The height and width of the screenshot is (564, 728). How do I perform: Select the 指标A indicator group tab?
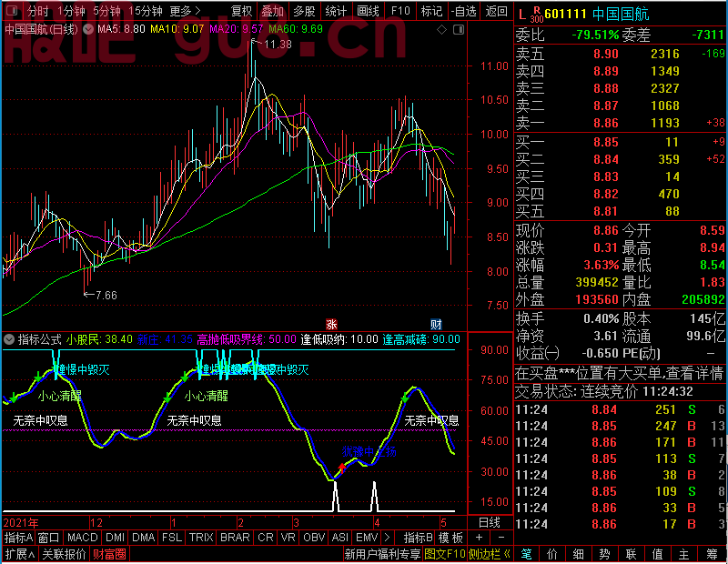18,538
